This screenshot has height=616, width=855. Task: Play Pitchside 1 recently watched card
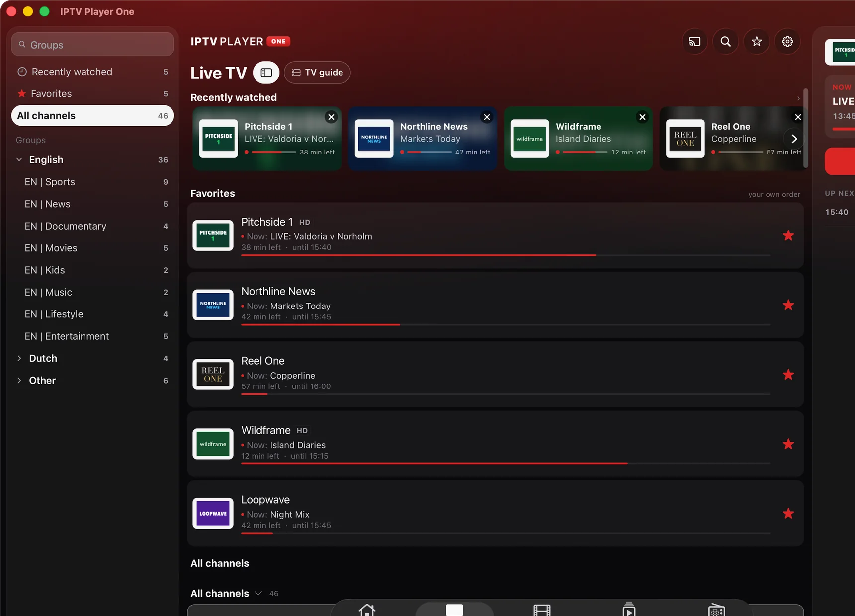pos(267,139)
